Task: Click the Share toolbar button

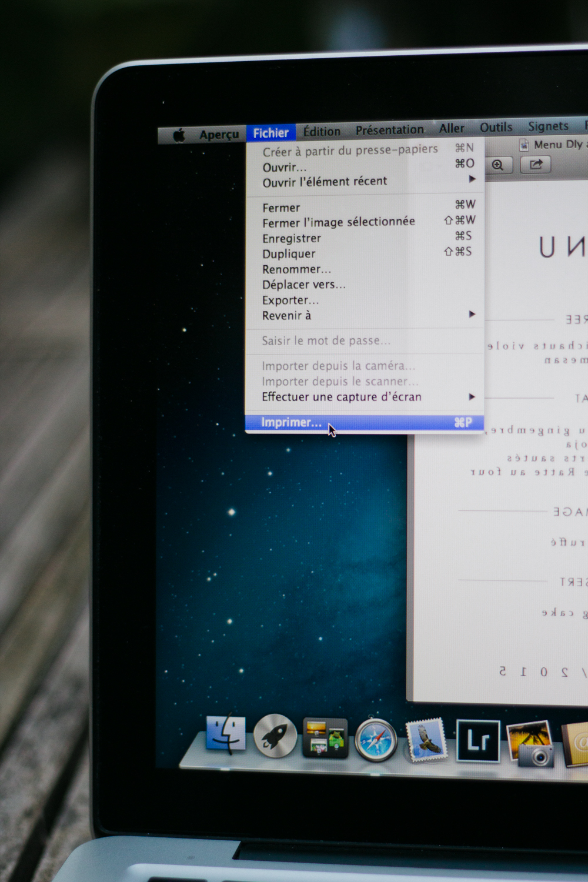Action: 536,165
